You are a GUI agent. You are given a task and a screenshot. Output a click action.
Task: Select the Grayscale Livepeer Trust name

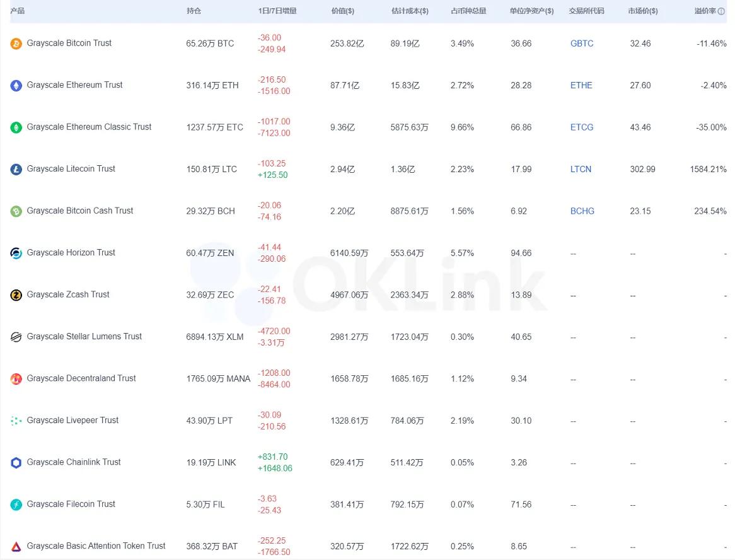[72, 420]
